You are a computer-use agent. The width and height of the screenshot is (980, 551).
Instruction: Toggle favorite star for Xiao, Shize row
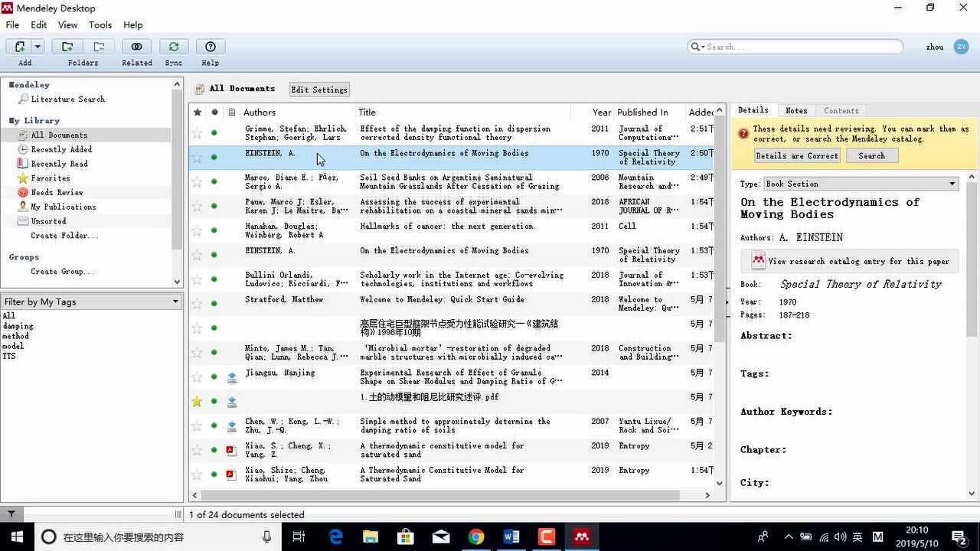[x=197, y=474]
